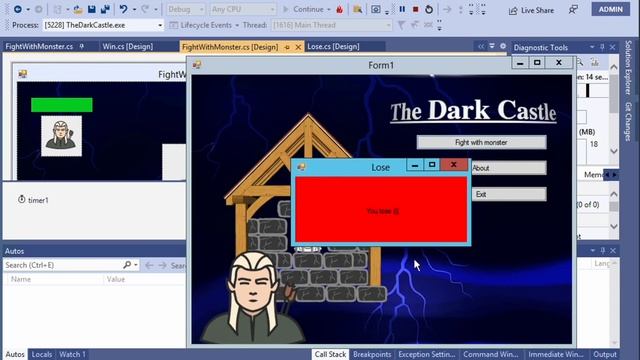
Task: Open the Solution Explorer side tab
Action: tap(628, 68)
